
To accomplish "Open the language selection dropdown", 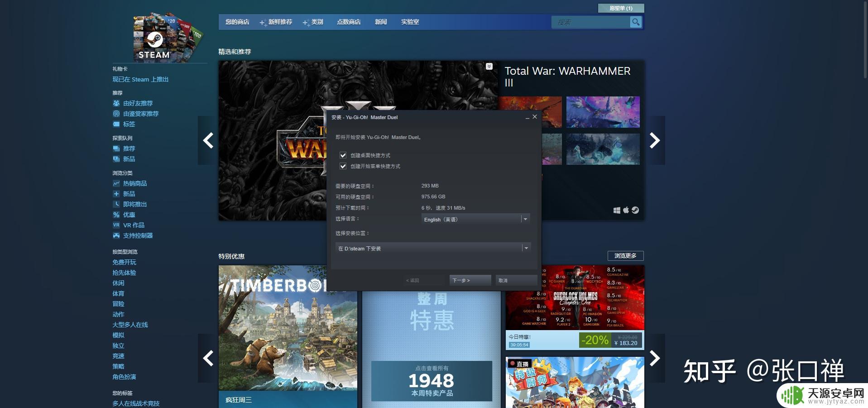I will [x=475, y=219].
